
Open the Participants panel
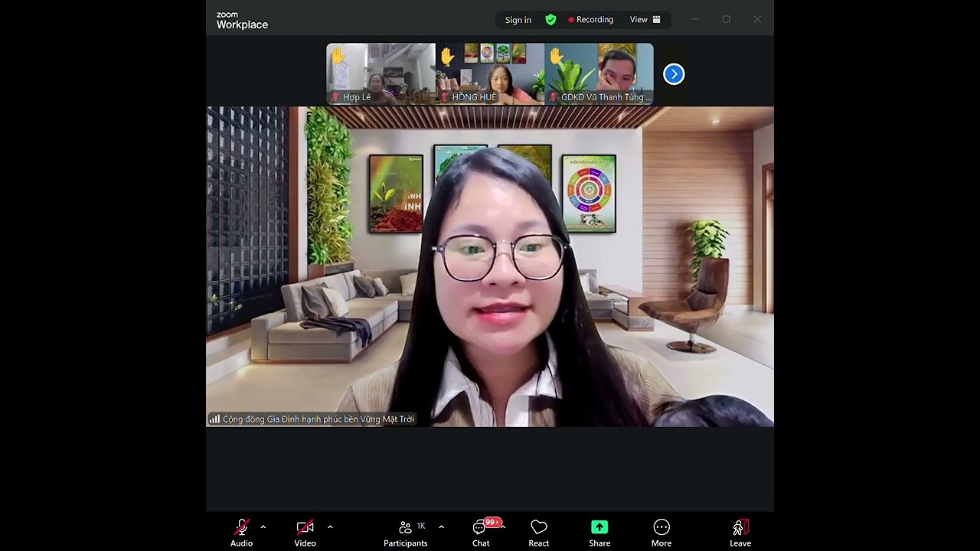point(406,533)
